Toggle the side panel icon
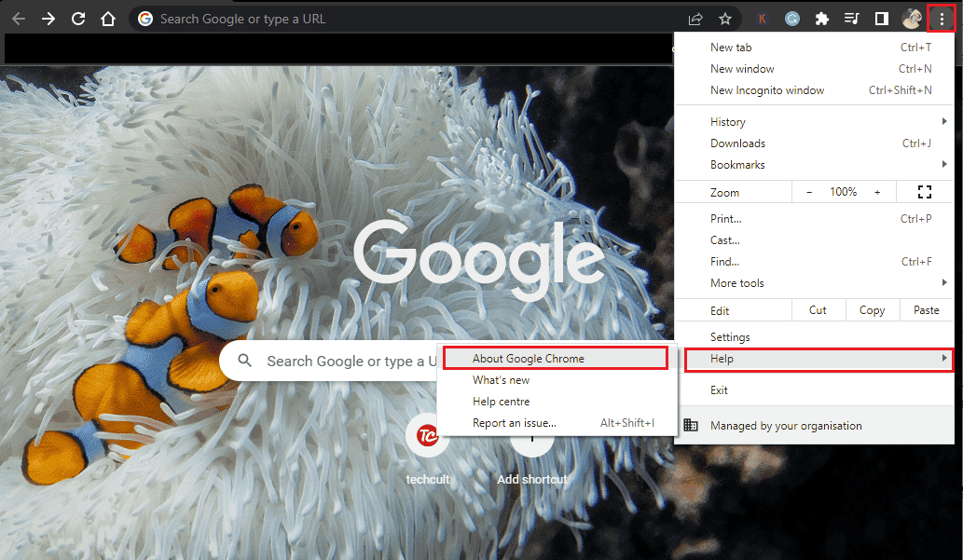 [882, 19]
